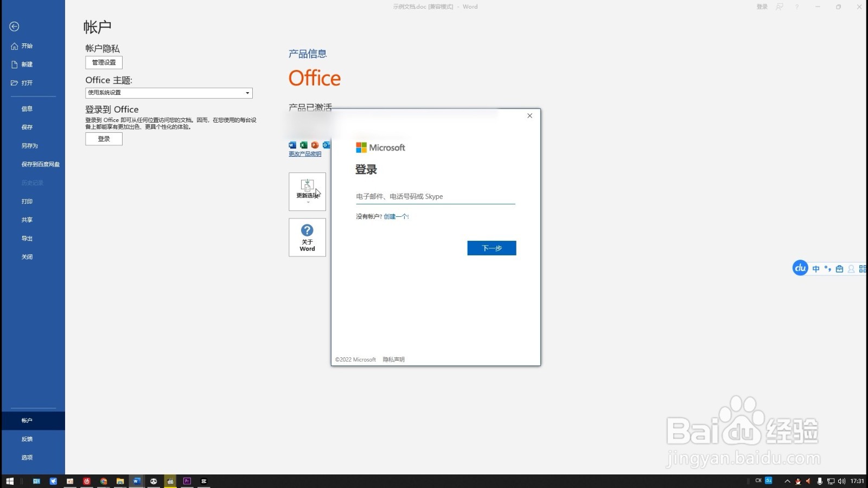Click CH language indicator in tray
Viewport: 868px width, 488px height.
758,480
